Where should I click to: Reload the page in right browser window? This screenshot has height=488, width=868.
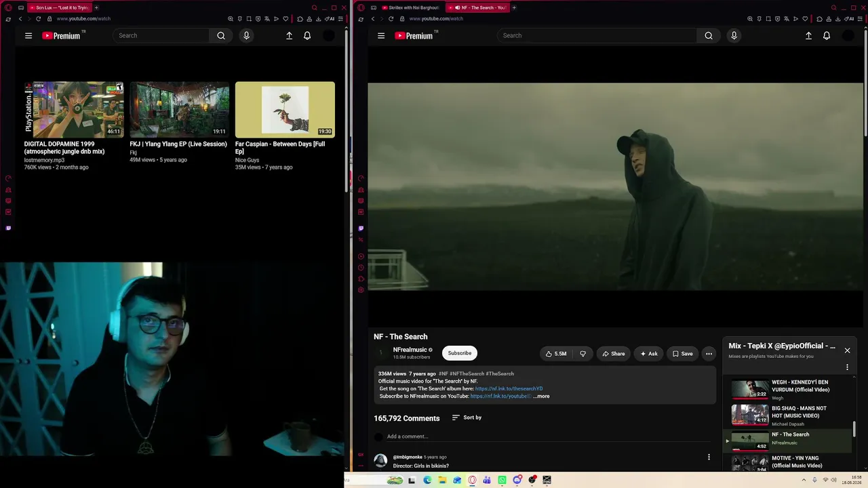[x=391, y=19]
